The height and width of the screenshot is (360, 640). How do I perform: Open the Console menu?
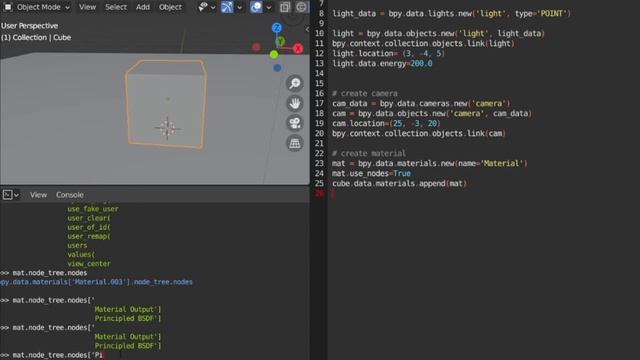tap(70, 195)
